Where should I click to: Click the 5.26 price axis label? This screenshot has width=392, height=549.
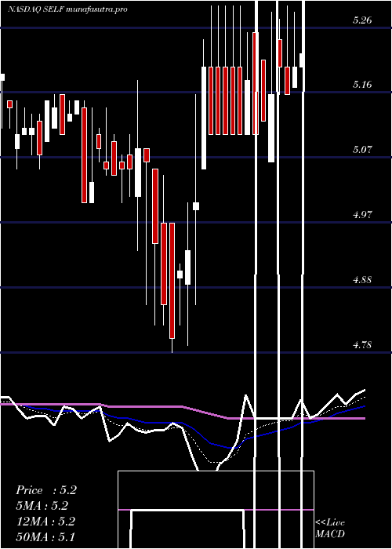[x=362, y=20]
